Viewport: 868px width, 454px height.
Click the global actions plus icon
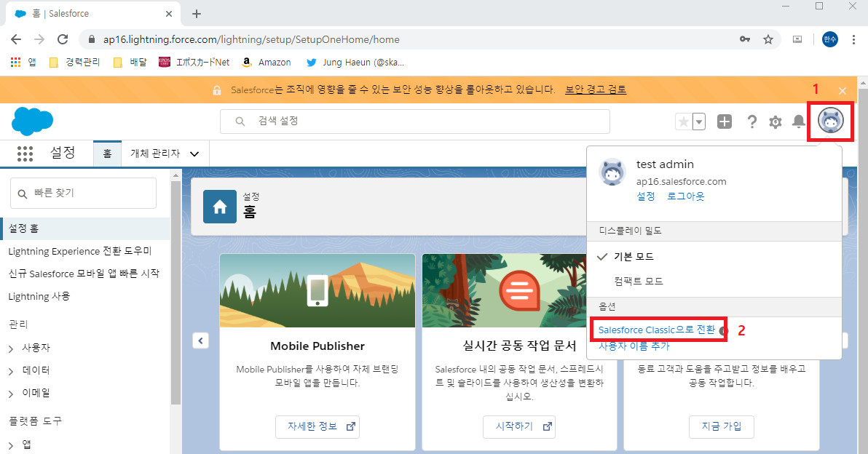(x=724, y=122)
